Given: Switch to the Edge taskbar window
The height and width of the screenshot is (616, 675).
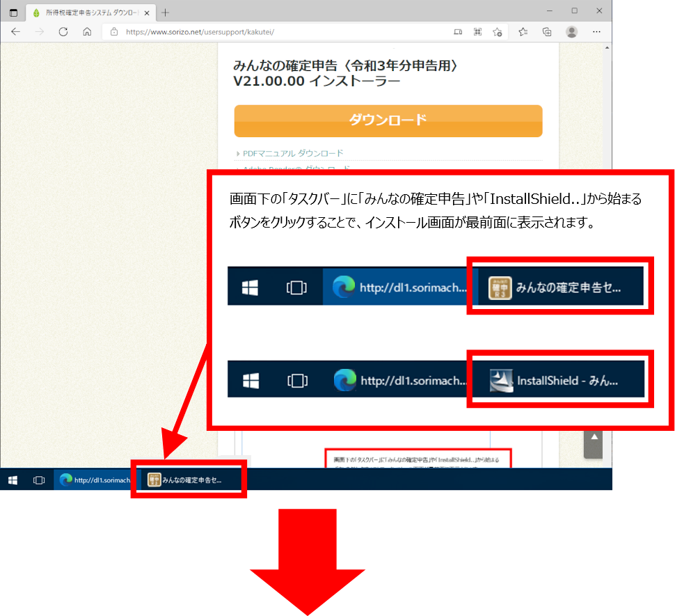Looking at the screenshot, I should coord(95,480).
